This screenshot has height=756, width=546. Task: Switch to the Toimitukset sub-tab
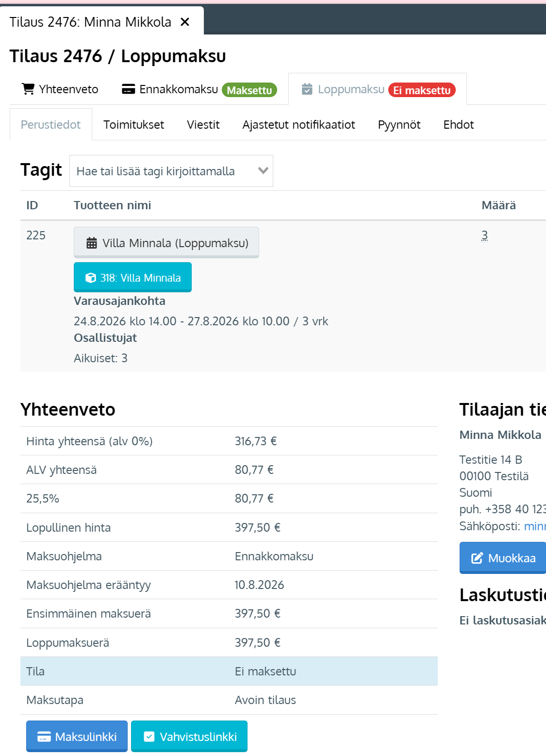pyautogui.click(x=134, y=125)
